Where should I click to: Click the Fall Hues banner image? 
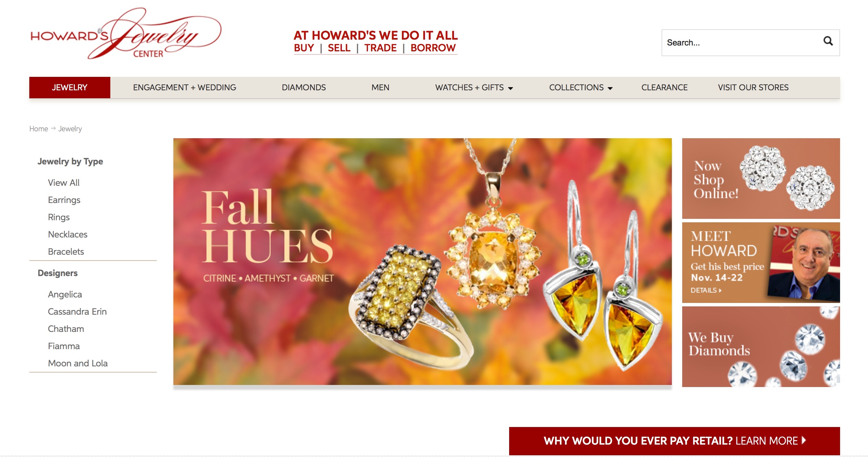[x=422, y=262]
